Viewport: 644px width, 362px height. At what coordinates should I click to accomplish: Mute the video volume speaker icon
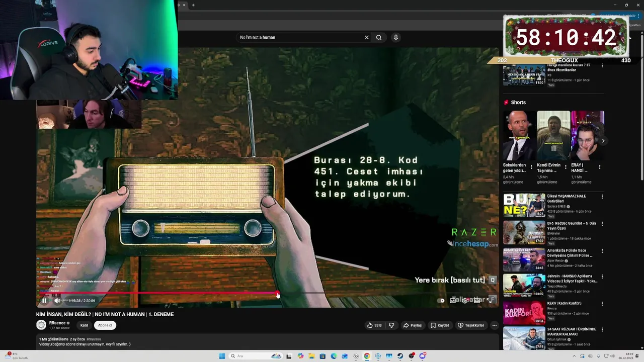[57, 301]
